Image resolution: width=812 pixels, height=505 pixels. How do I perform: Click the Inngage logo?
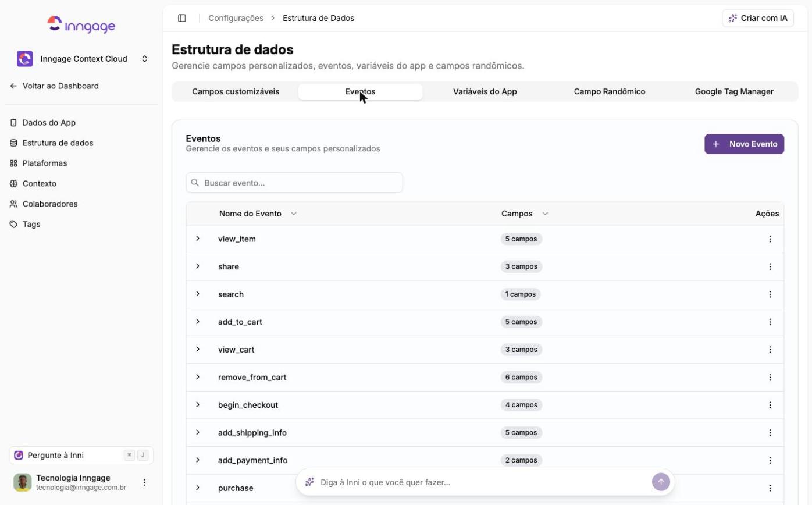coord(81,24)
